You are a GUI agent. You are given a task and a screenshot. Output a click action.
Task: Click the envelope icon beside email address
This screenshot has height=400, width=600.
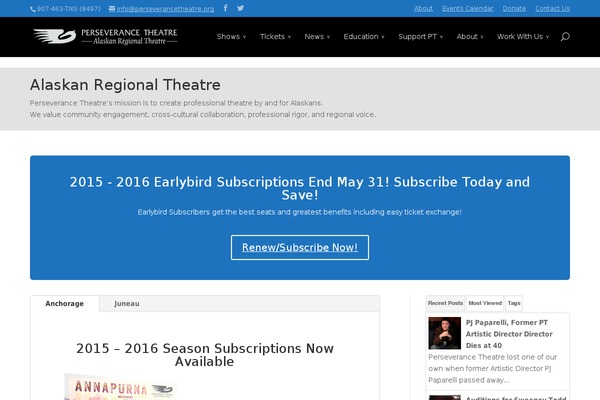(x=112, y=8)
